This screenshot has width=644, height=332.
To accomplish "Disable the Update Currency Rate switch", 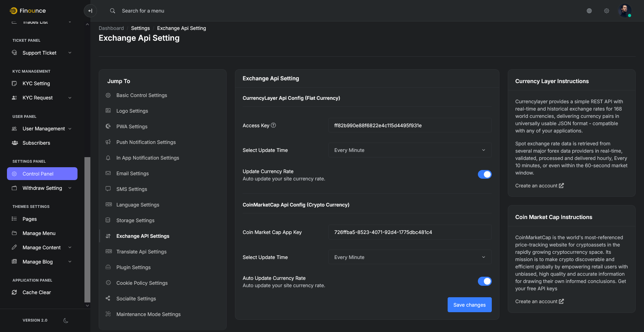I will click(484, 175).
